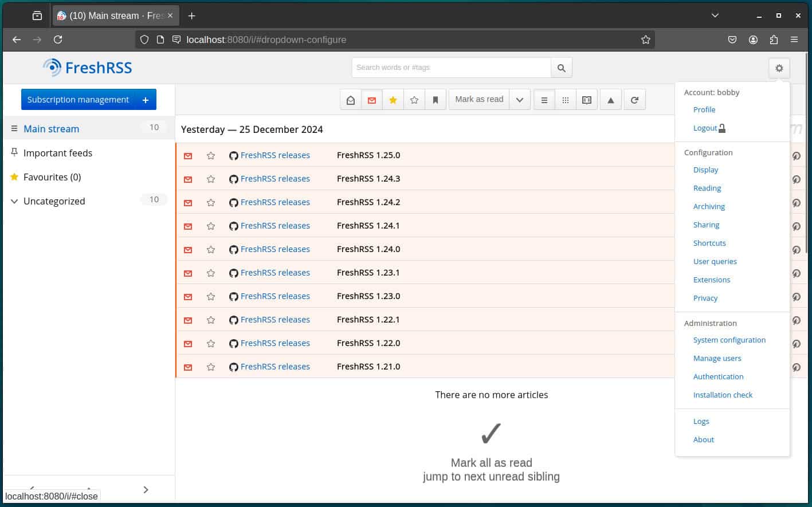Switch to the global grid view

tap(565, 99)
